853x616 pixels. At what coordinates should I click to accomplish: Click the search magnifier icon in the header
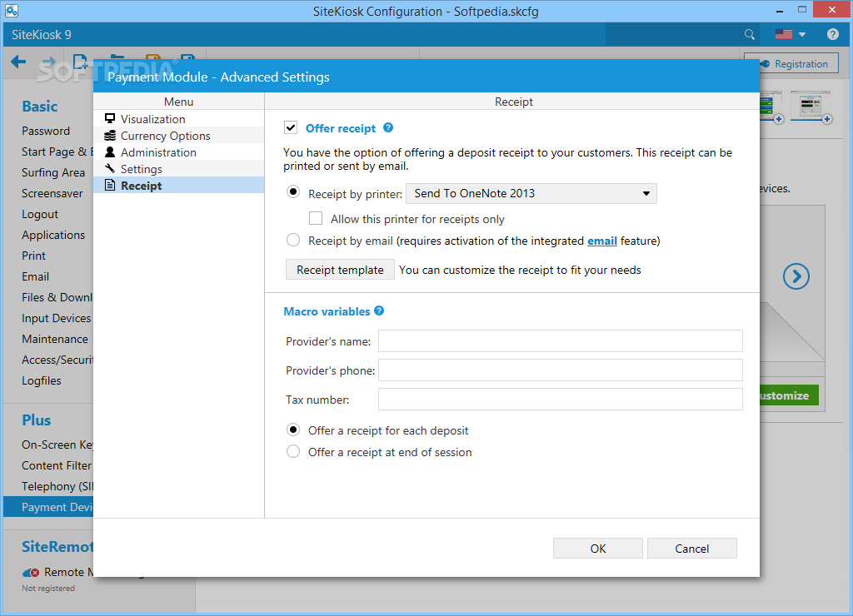[x=750, y=35]
